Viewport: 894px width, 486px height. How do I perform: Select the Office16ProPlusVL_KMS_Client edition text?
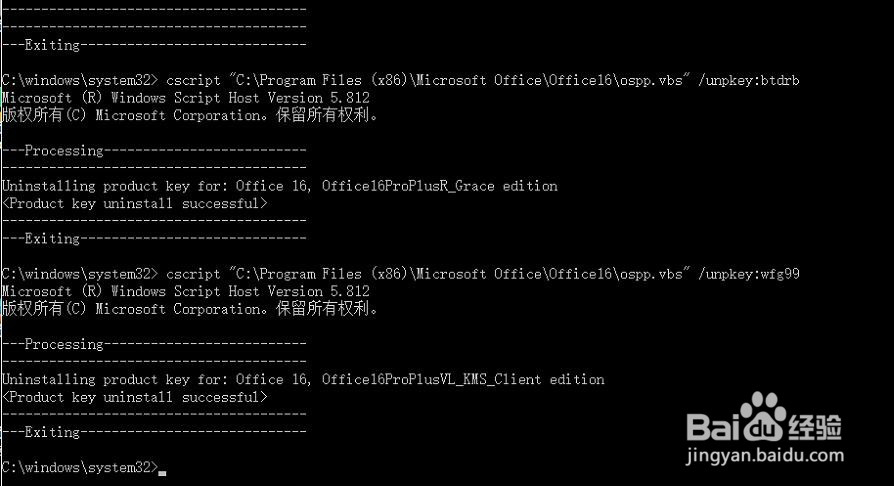[463, 380]
